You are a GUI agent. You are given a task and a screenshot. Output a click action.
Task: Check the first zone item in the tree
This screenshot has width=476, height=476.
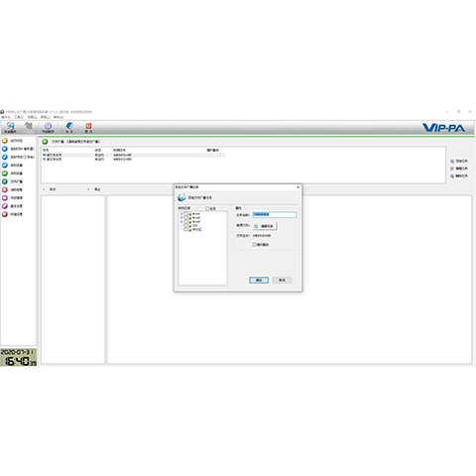click(185, 214)
